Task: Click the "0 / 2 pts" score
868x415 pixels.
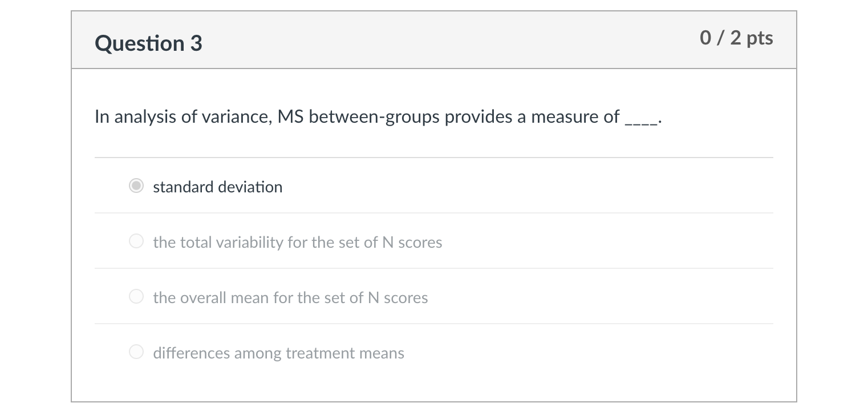Action: click(x=736, y=38)
